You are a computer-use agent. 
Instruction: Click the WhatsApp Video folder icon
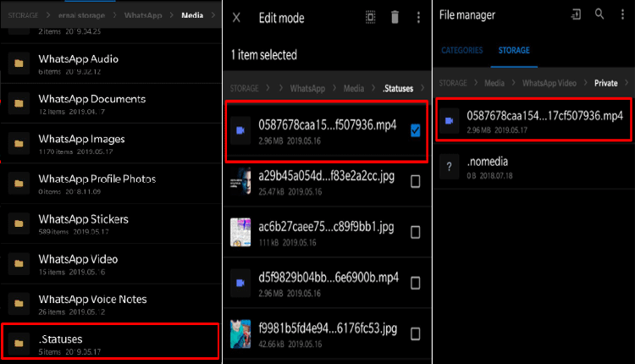tap(19, 263)
